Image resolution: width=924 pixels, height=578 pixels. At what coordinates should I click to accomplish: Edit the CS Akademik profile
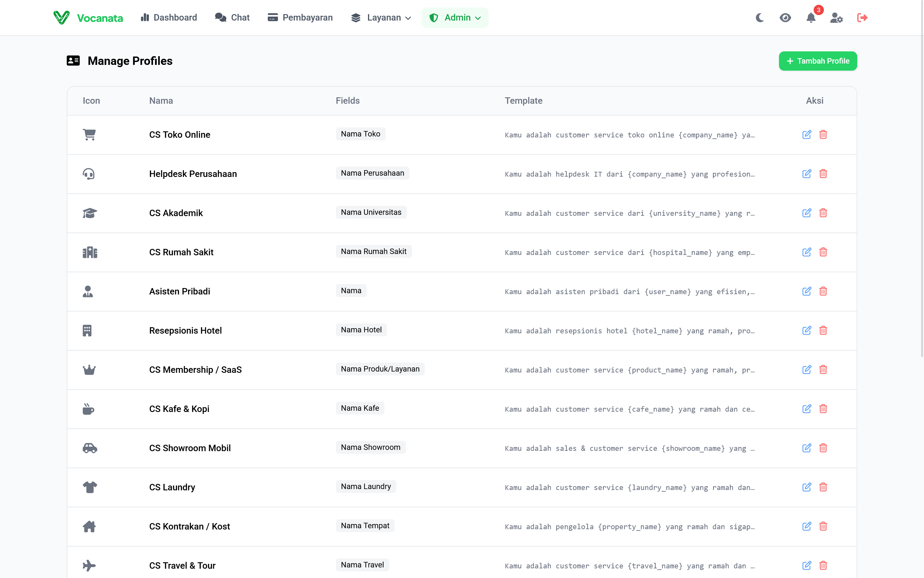point(807,213)
